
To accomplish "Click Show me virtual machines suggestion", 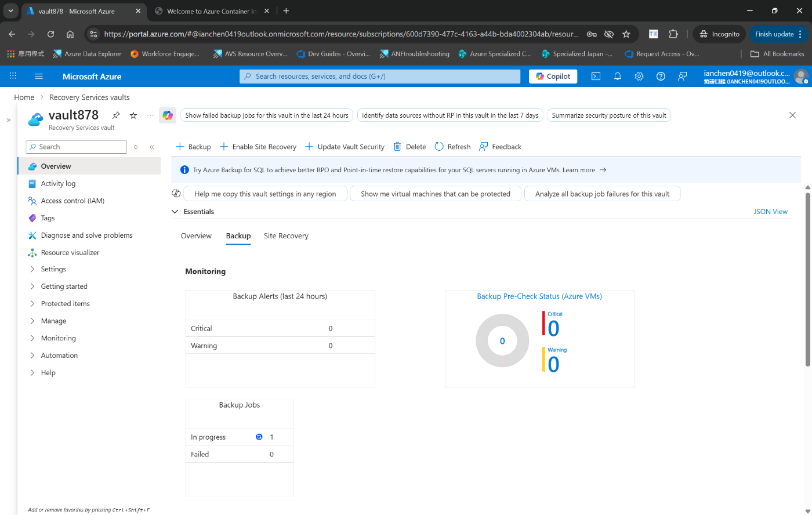I will pos(436,194).
